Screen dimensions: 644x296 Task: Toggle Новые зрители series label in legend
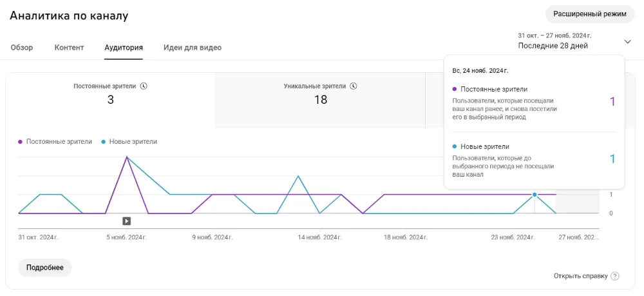pos(133,141)
